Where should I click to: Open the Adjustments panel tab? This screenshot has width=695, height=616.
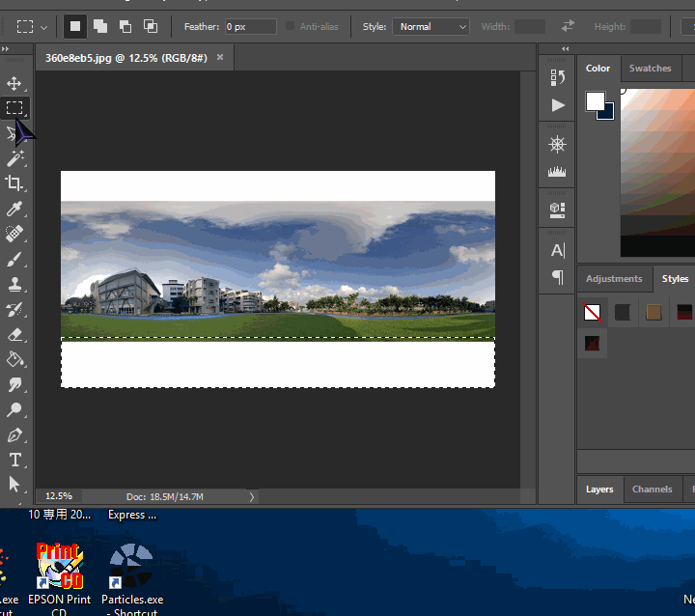pyautogui.click(x=614, y=279)
